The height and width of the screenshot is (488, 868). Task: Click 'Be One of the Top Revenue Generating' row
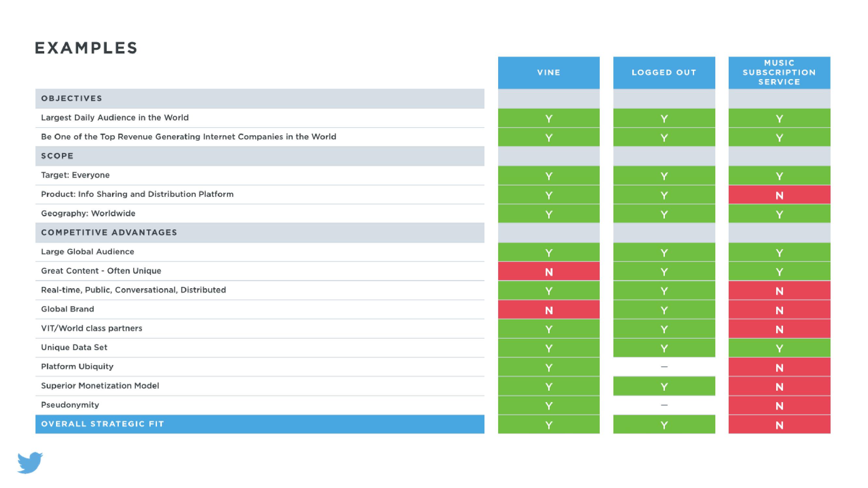click(260, 137)
